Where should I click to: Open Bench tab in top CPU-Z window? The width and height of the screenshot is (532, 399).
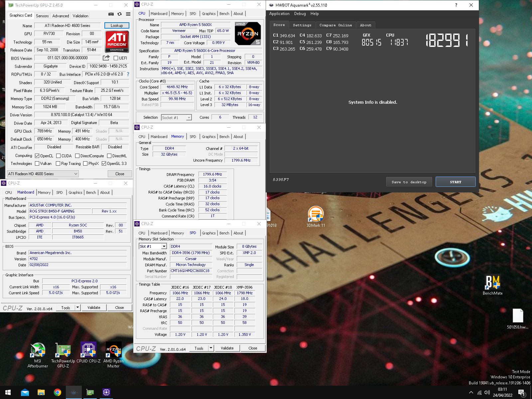(x=224, y=14)
